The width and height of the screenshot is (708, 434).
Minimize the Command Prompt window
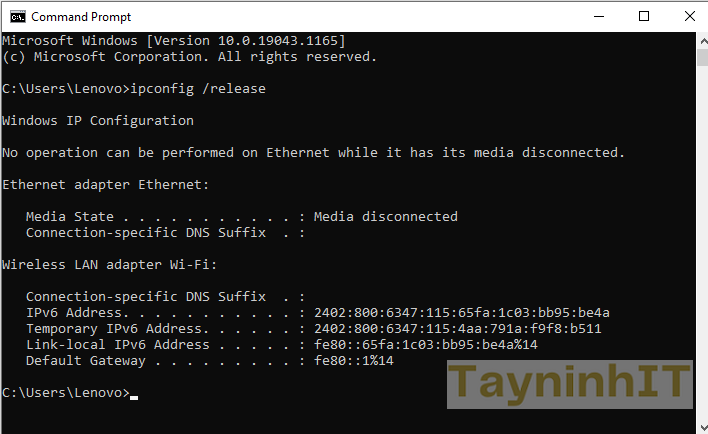coord(597,16)
